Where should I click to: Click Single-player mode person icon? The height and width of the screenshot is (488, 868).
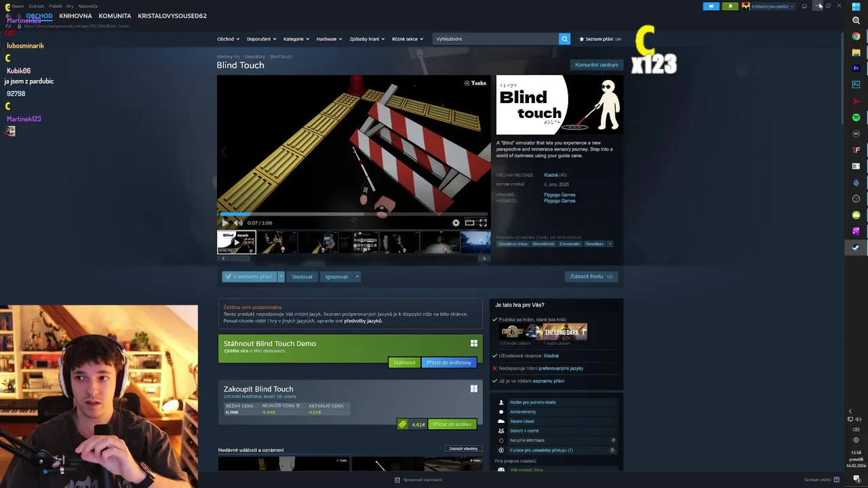pos(501,402)
